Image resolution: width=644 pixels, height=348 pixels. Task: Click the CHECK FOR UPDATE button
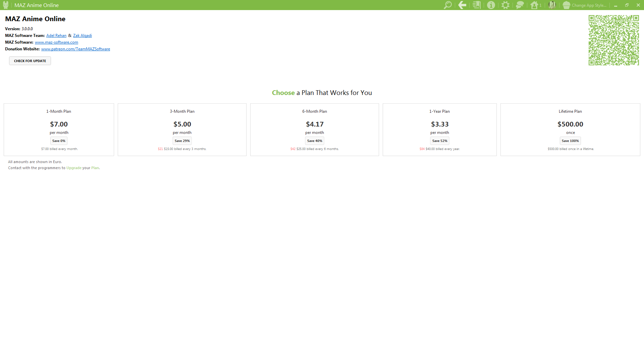pyautogui.click(x=30, y=61)
